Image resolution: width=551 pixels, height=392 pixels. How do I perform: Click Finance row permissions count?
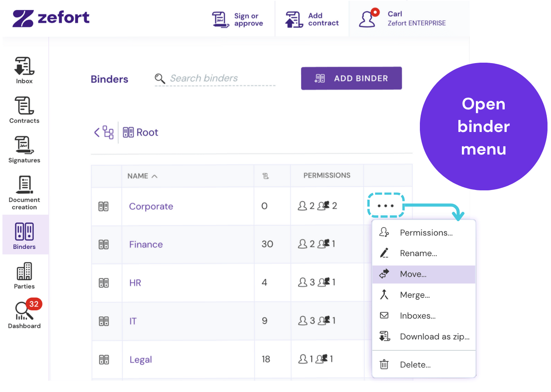pos(316,244)
